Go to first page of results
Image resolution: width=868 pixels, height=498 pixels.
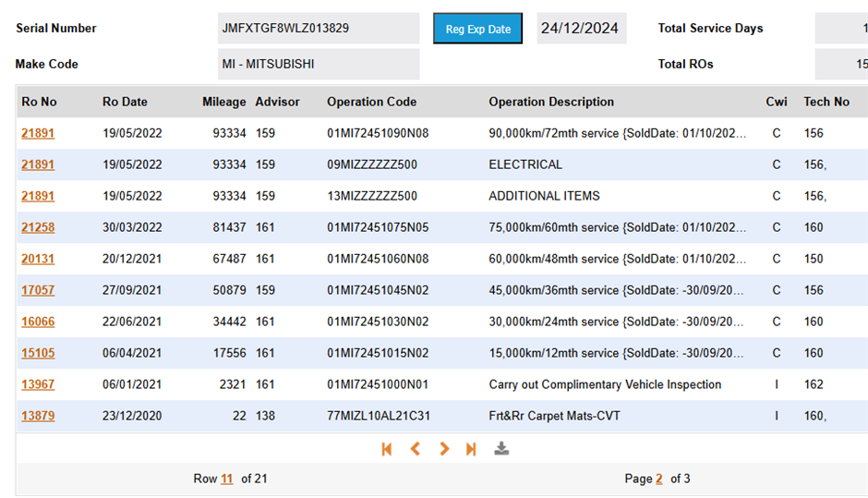pyautogui.click(x=387, y=449)
